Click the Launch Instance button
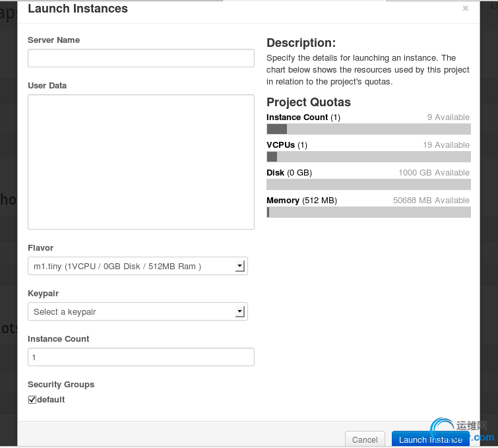Screen dimensions: 498x448 tap(430, 439)
